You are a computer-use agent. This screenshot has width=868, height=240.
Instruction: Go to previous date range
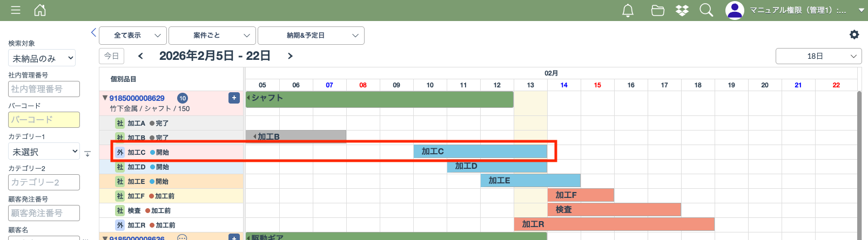click(140, 56)
